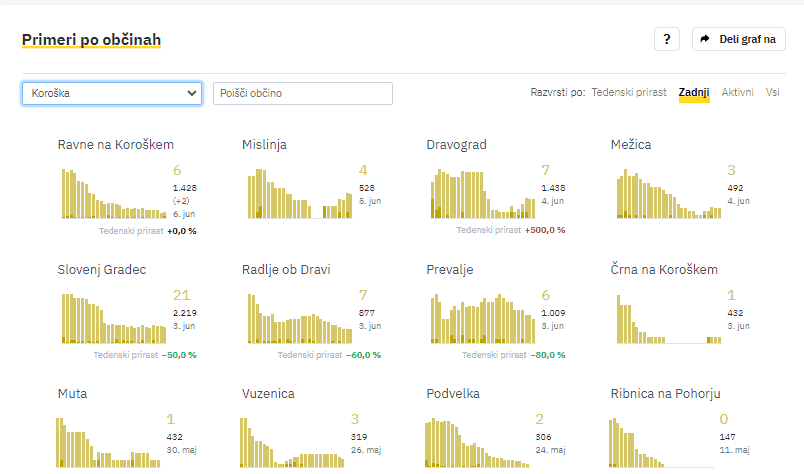Open the Ravne na Koroškem bar chart
The width and height of the screenshot is (804, 474).
110,193
